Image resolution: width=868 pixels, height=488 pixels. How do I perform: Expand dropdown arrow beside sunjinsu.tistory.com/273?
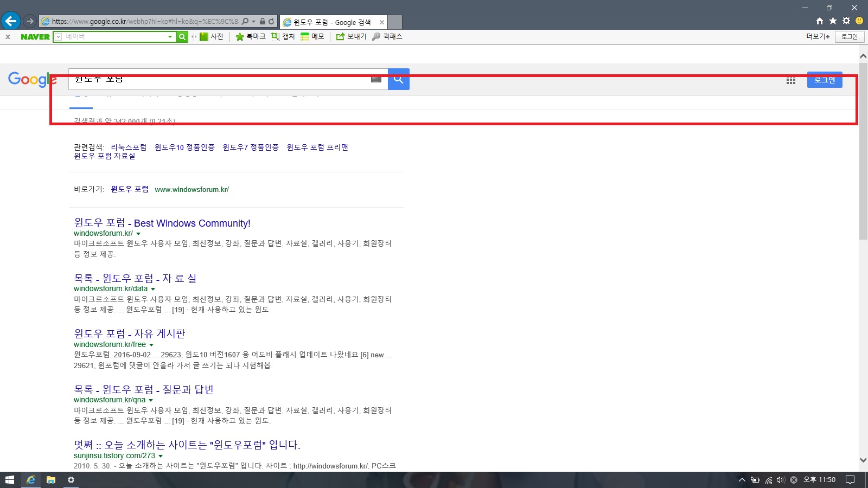pyautogui.click(x=161, y=456)
